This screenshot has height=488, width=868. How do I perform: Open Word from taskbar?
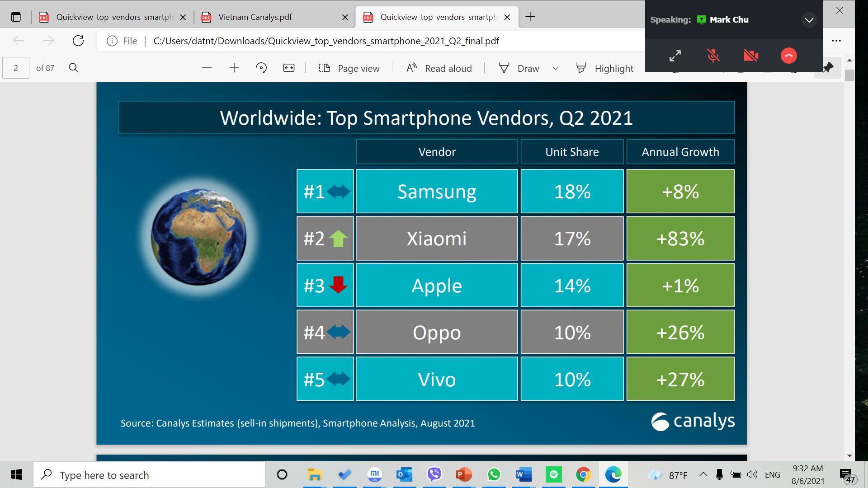click(x=524, y=475)
